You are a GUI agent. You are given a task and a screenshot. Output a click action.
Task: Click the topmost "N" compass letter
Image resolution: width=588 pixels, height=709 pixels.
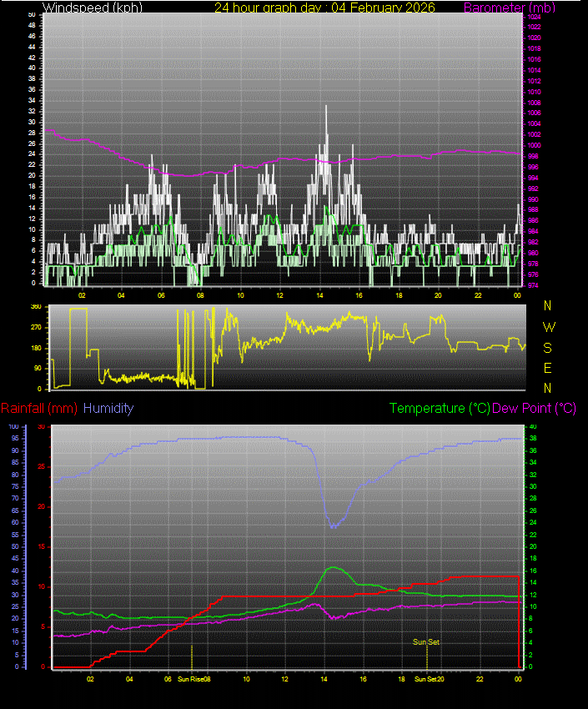point(548,306)
